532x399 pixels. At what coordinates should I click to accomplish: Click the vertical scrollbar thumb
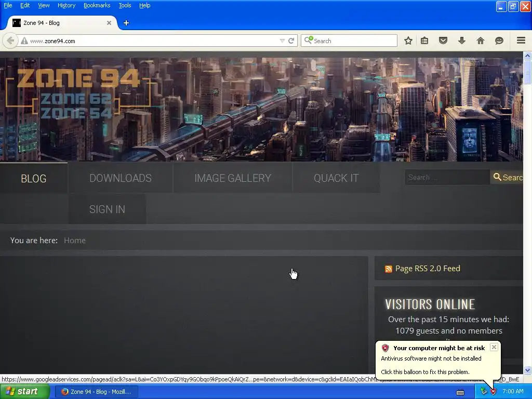527,72
